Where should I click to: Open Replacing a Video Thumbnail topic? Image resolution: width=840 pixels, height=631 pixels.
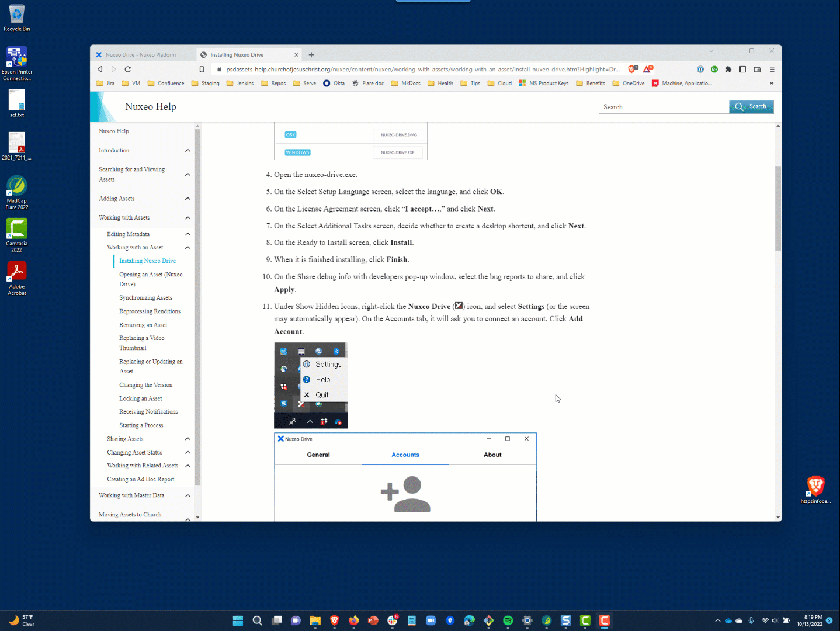pos(142,343)
